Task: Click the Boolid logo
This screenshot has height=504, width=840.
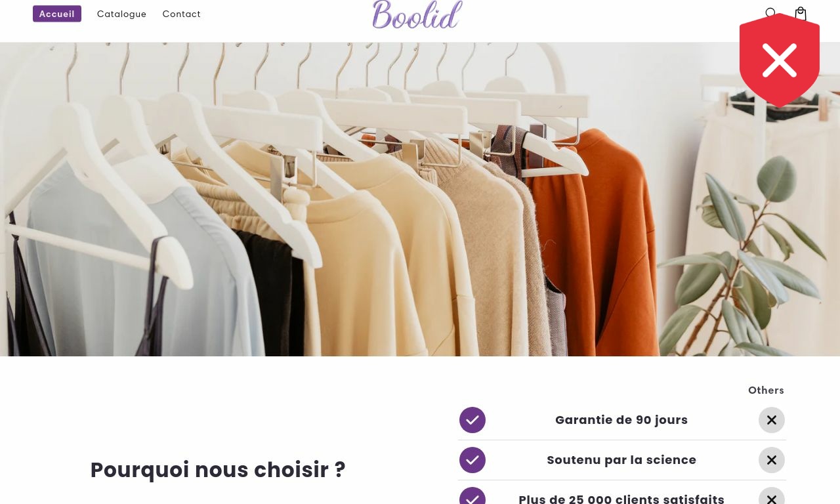Action: point(417,14)
